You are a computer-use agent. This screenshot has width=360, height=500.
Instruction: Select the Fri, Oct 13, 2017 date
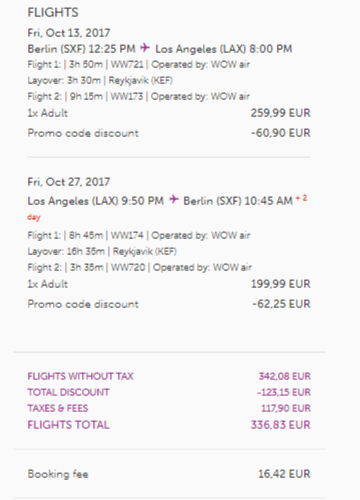(x=69, y=33)
